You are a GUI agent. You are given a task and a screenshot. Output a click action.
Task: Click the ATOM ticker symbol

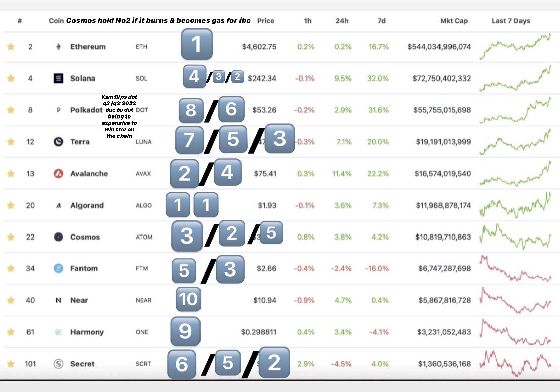144,237
